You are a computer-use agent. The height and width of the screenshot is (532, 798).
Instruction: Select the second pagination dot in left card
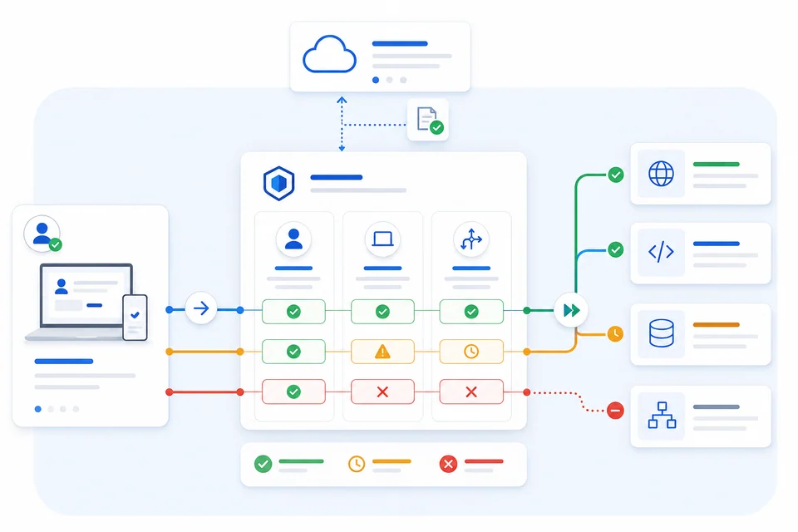click(51, 409)
